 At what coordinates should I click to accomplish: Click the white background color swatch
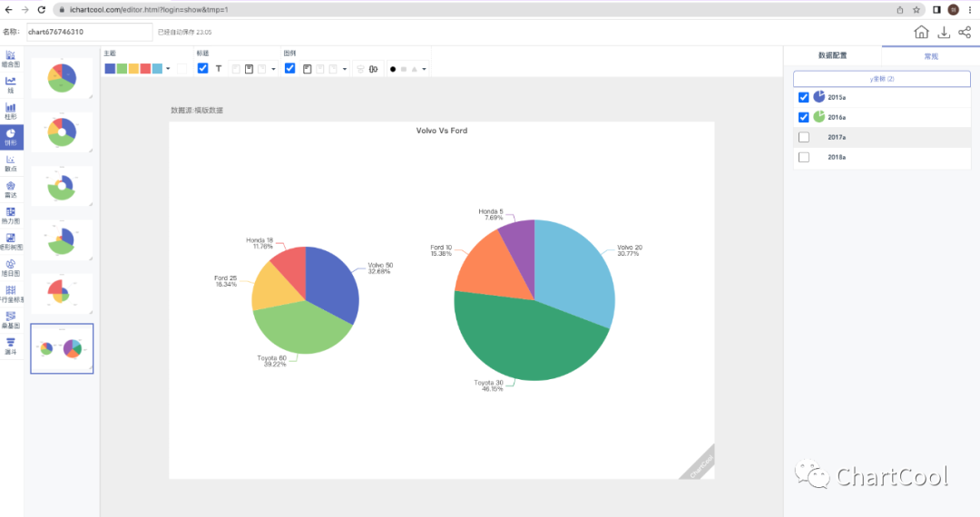(x=181, y=69)
